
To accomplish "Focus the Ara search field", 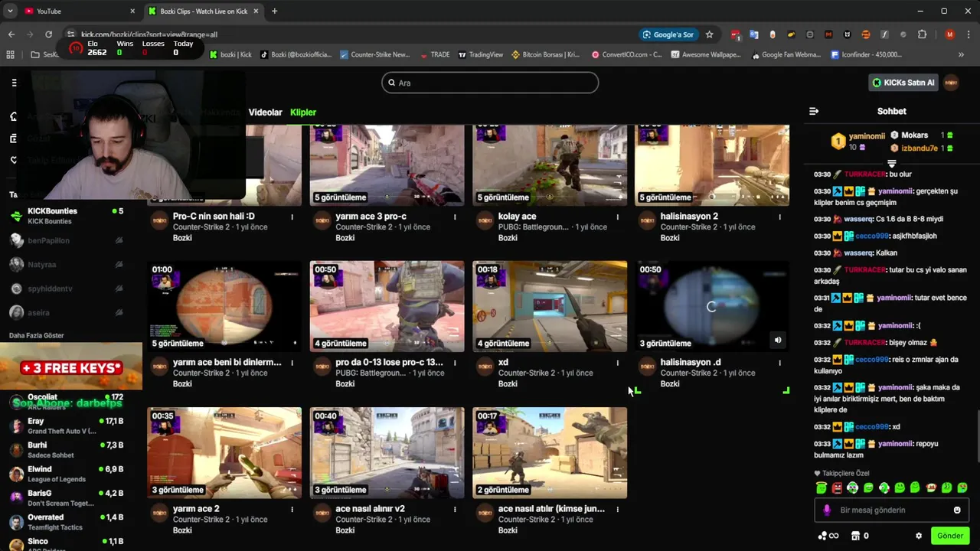I will pos(490,83).
